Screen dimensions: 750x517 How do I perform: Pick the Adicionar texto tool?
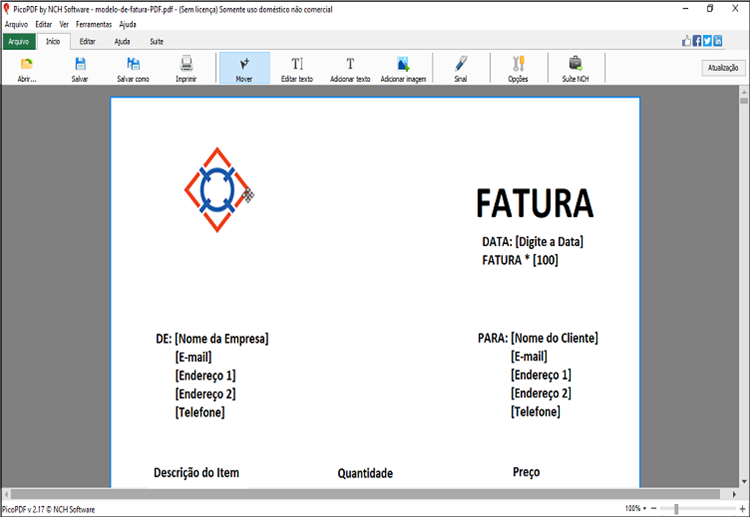click(350, 69)
